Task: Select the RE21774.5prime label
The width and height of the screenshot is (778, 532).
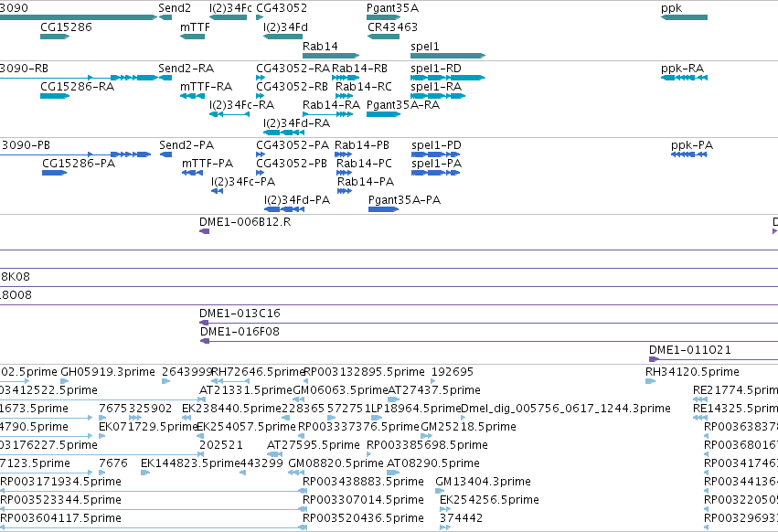Action: coord(735,390)
